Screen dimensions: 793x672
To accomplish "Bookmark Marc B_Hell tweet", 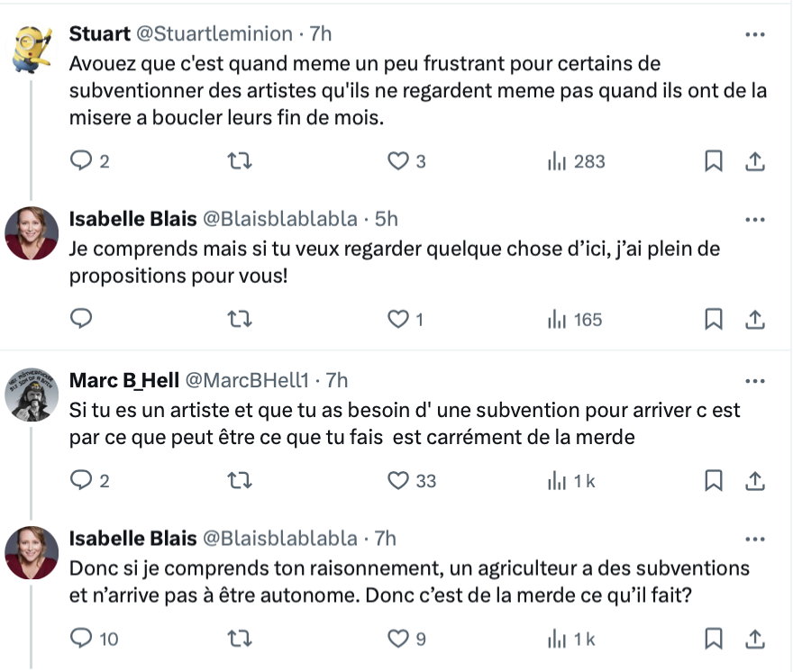I will tap(713, 480).
